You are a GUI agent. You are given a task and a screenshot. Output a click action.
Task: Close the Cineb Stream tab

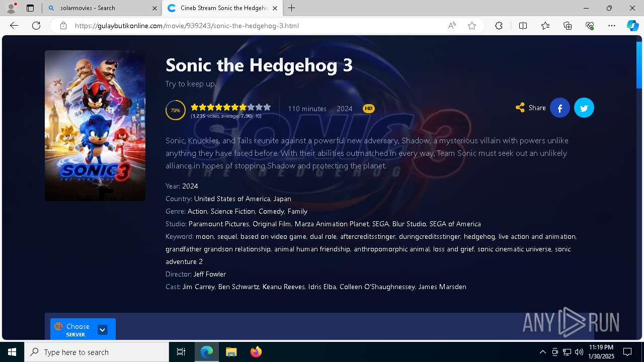275,8
